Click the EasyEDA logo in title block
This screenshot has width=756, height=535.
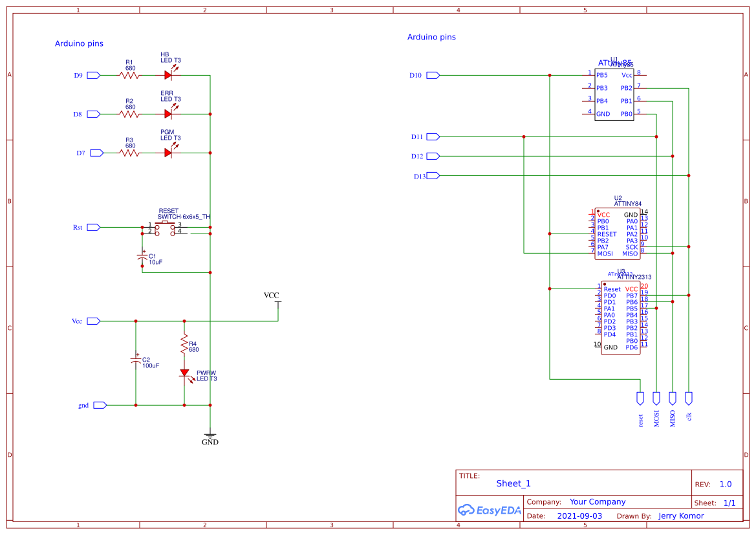pyautogui.click(x=490, y=510)
